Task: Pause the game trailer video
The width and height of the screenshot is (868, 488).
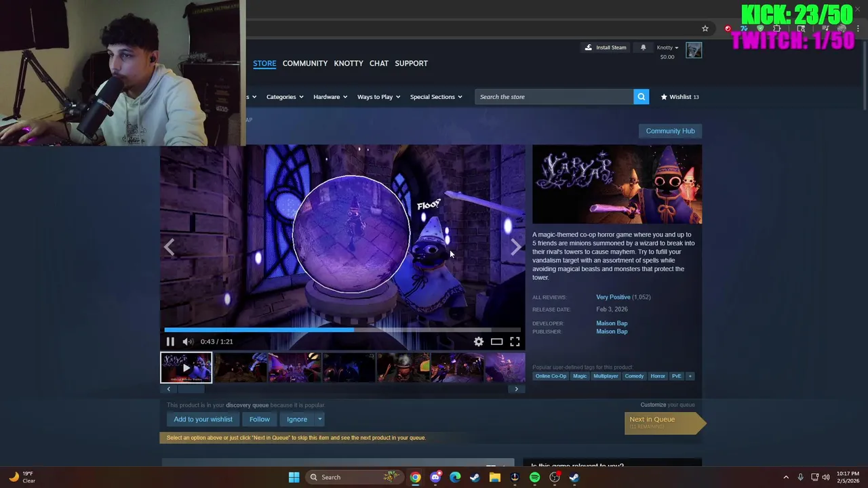Action: point(170,342)
